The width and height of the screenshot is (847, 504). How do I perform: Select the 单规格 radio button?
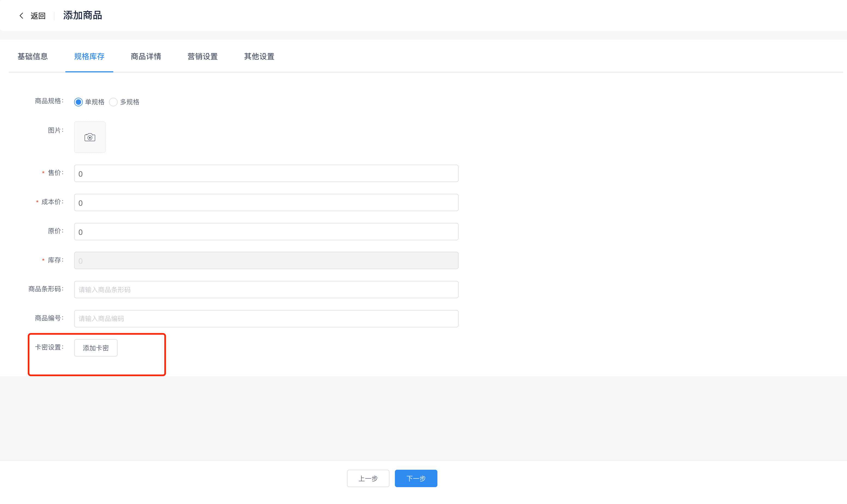pos(78,102)
